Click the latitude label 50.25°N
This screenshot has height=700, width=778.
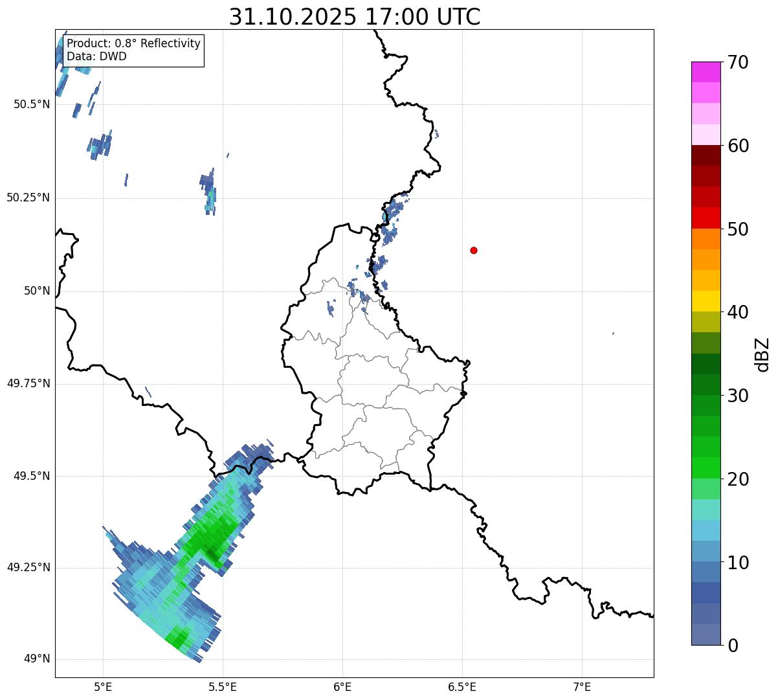pyautogui.click(x=28, y=198)
